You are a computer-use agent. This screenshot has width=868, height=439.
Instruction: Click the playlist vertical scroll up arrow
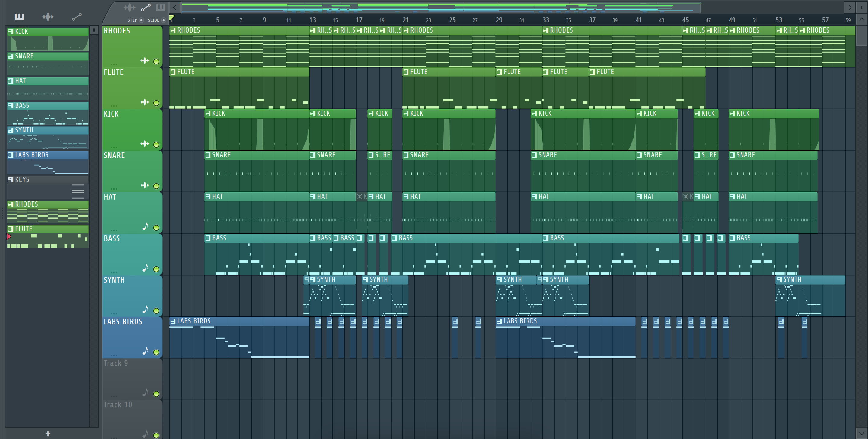pyautogui.click(x=862, y=19)
